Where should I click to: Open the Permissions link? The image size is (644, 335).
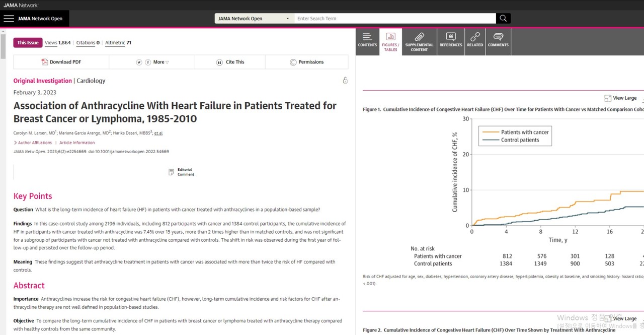tap(307, 62)
